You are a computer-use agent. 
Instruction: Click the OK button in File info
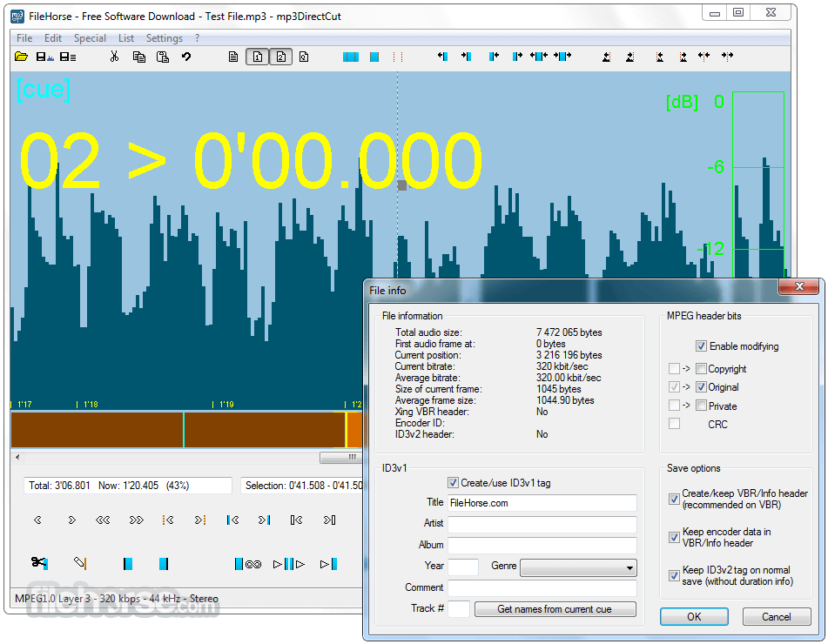(x=694, y=616)
